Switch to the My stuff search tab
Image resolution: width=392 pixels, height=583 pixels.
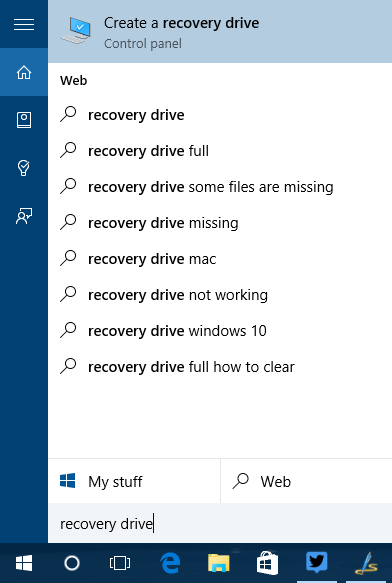(134, 481)
